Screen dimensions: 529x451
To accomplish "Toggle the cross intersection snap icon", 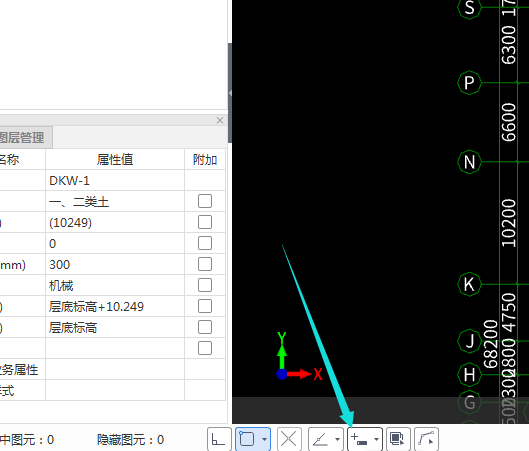I will click(x=289, y=439).
